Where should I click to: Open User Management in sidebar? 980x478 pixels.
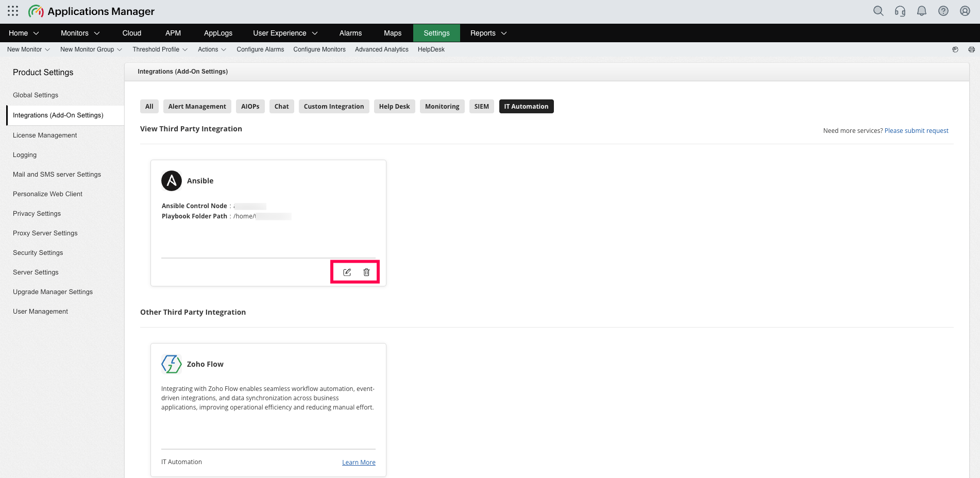pyautogui.click(x=40, y=312)
